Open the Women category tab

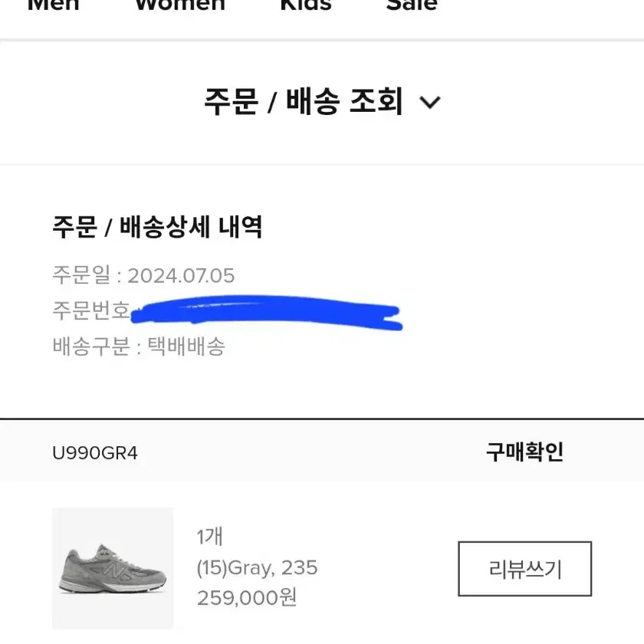pyautogui.click(x=180, y=5)
